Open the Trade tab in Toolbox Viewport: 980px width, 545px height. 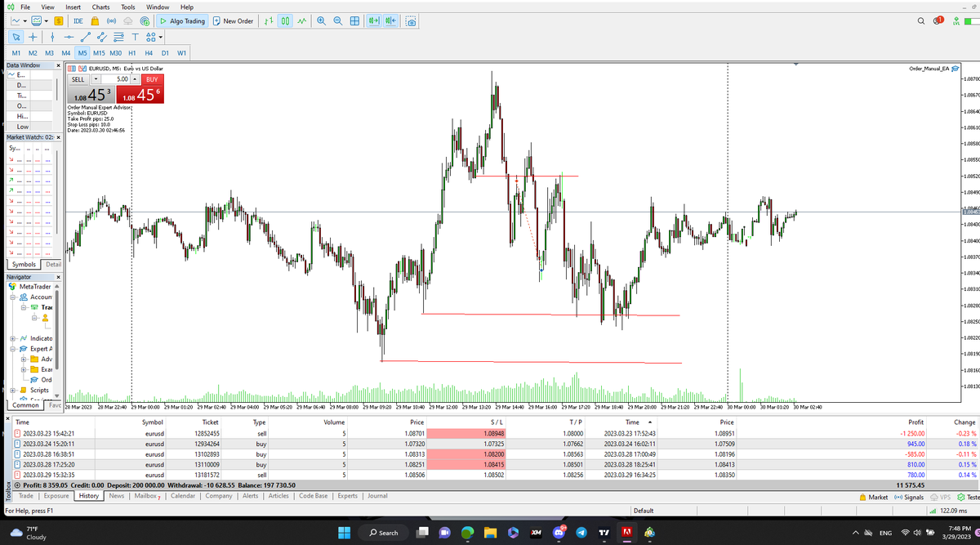(26, 496)
